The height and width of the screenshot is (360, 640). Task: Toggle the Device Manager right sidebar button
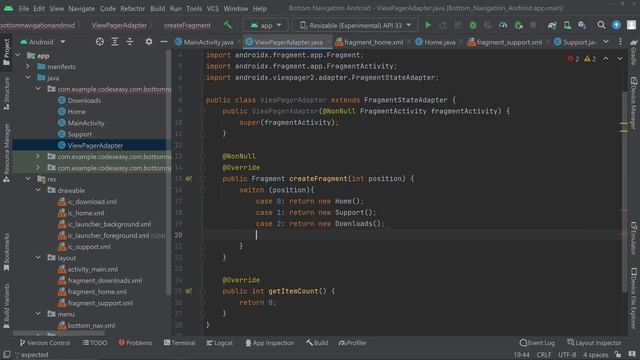click(633, 103)
